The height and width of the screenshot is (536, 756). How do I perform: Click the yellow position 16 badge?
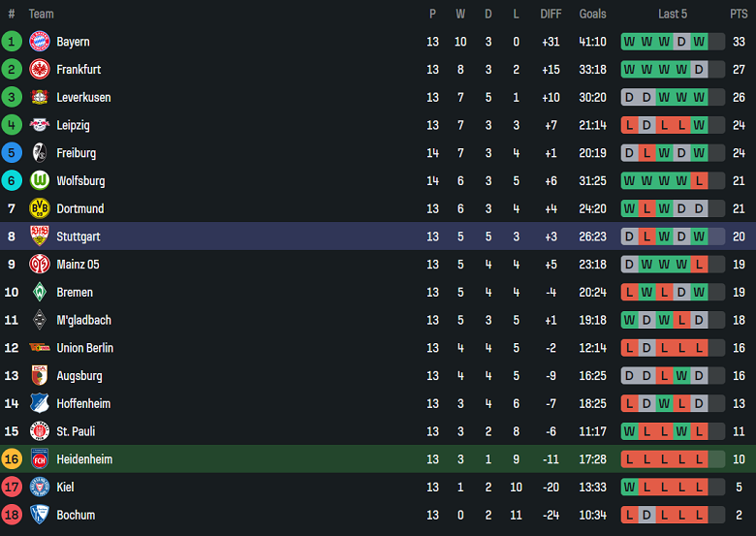pyautogui.click(x=12, y=459)
